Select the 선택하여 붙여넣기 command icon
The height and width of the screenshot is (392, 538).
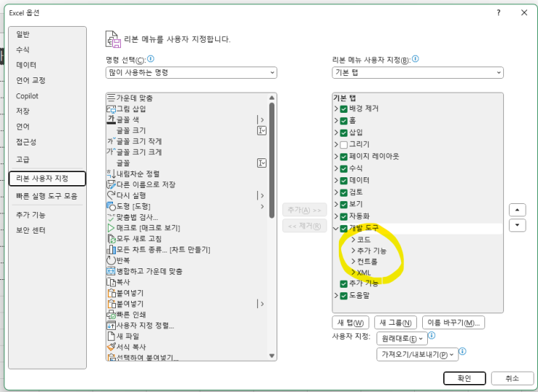(x=112, y=357)
